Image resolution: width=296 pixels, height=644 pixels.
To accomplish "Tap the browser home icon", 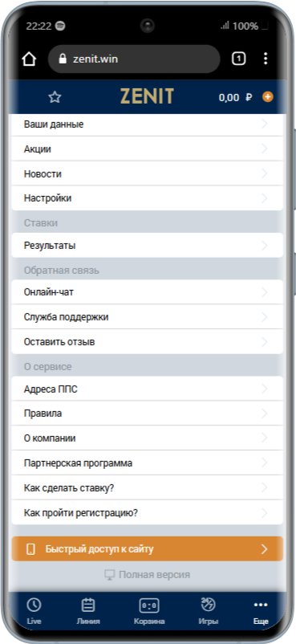I will tap(29, 59).
